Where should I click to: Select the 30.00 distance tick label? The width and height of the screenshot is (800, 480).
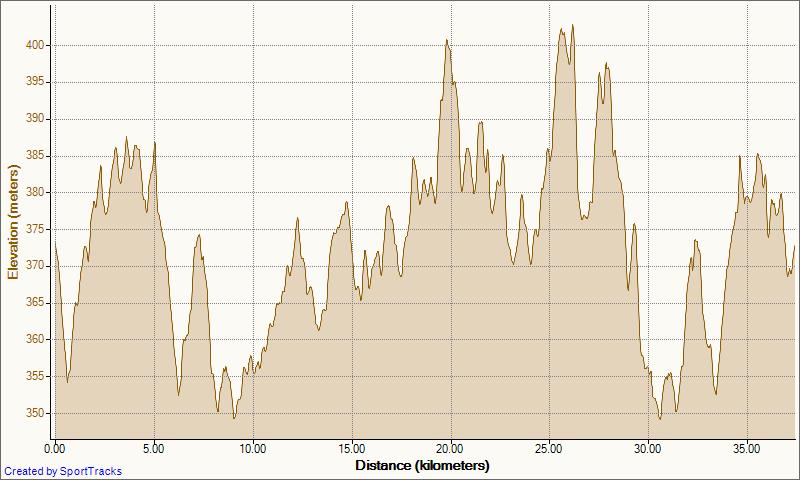click(x=649, y=449)
